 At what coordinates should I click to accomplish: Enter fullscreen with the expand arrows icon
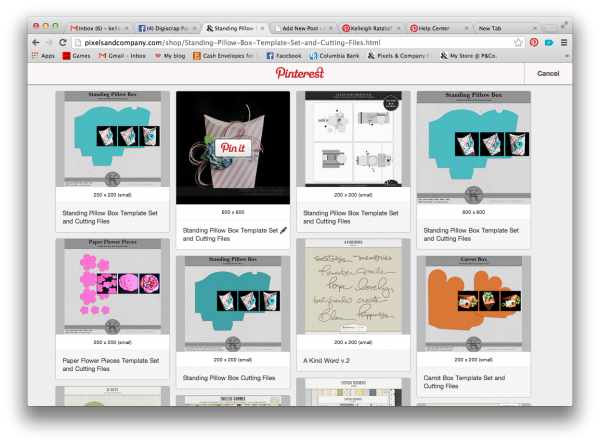[x=564, y=25]
